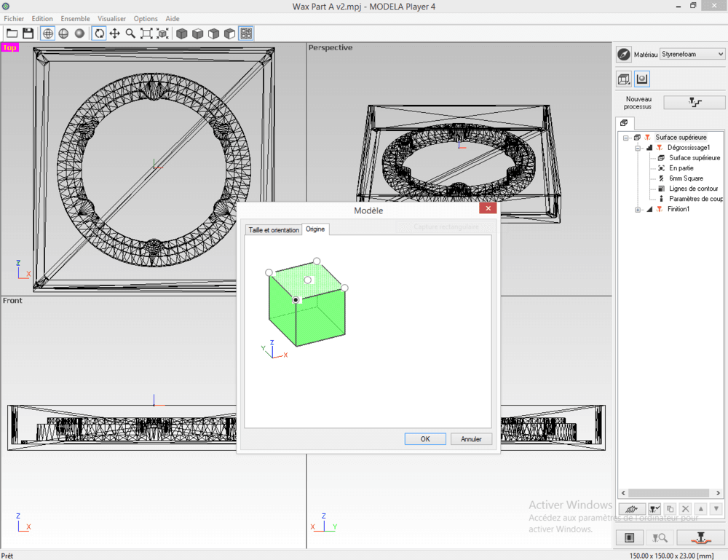Start cutting with the mill button
Screen dimensions: 728x560
tap(700, 537)
